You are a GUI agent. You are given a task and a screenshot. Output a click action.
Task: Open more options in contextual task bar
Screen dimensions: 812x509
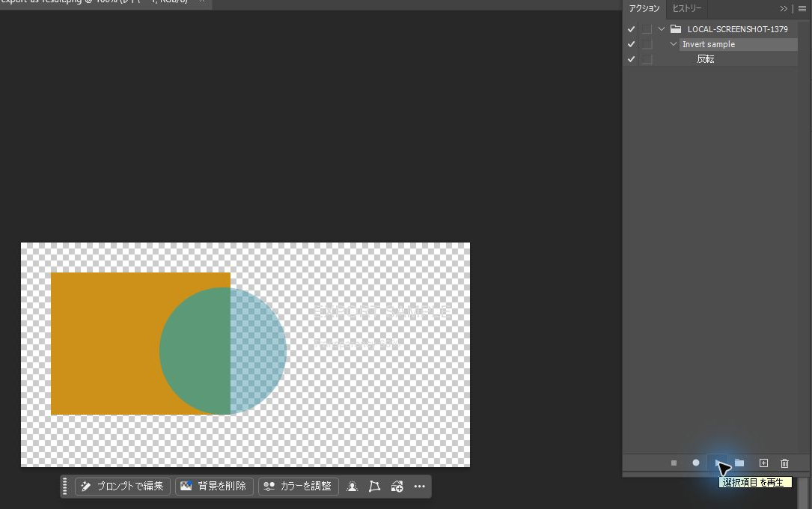point(419,487)
